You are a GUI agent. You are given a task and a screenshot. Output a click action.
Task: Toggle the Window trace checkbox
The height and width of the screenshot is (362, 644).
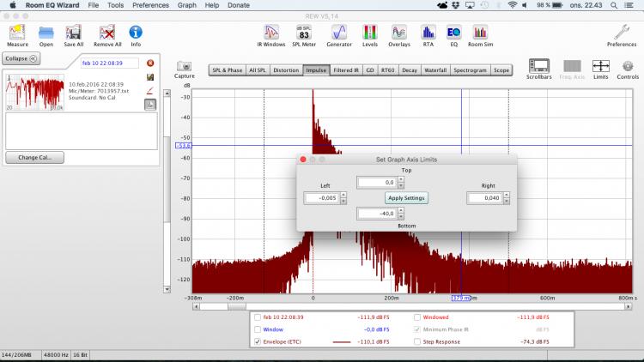pos(258,329)
